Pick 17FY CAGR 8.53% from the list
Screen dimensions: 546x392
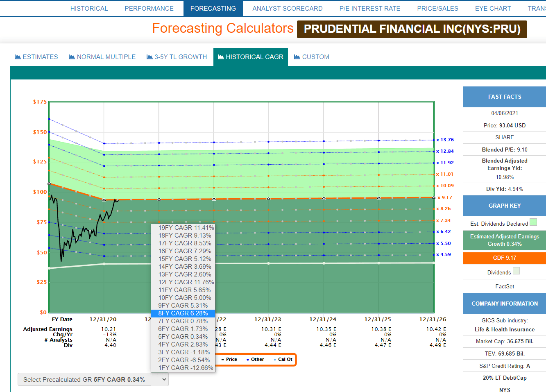183,243
